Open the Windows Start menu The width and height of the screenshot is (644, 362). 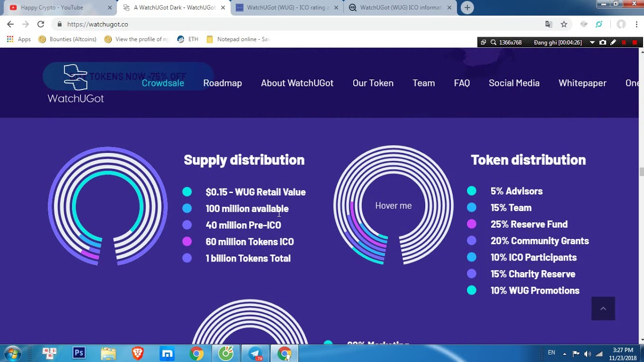tap(13, 353)
